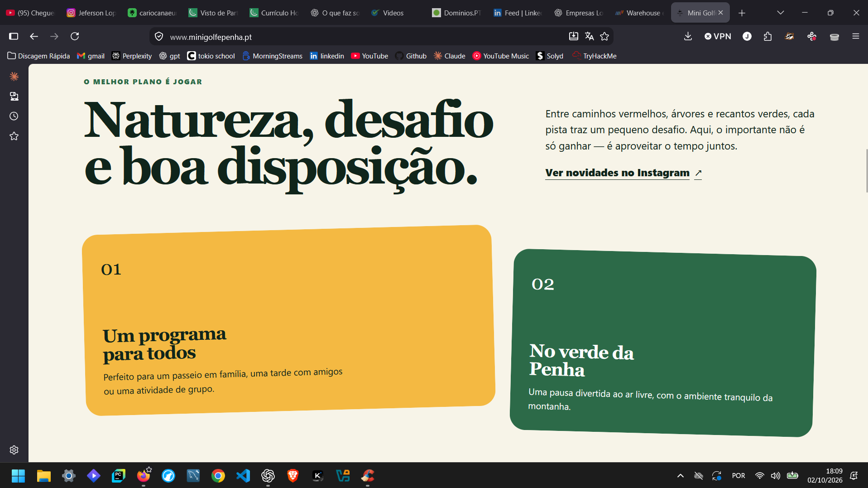Open the bookmarks star in sidebar

14,136
